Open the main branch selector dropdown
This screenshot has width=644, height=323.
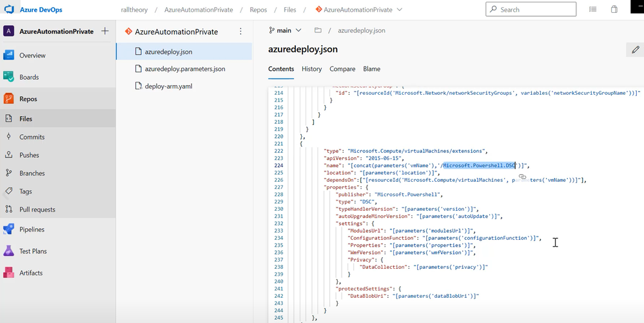(x=285, y=30)
